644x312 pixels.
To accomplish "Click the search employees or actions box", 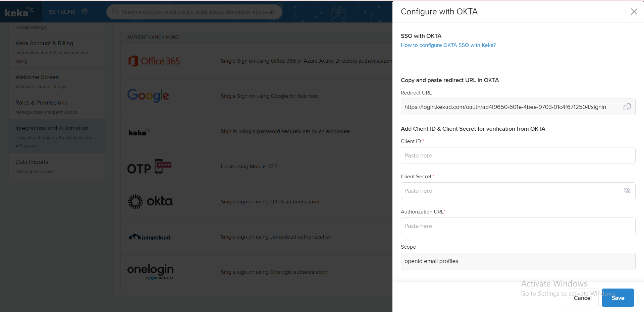I will pyautogui.click(x=194, y=12).
